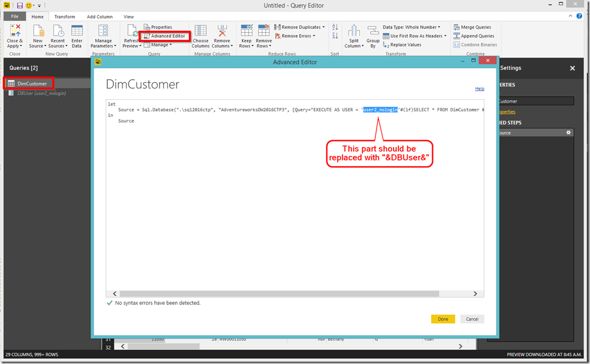The width and height of the screenshot is (590, 364).
Task: Open the Help link in Advanced Editor
Action: click(x=479, y=89)
